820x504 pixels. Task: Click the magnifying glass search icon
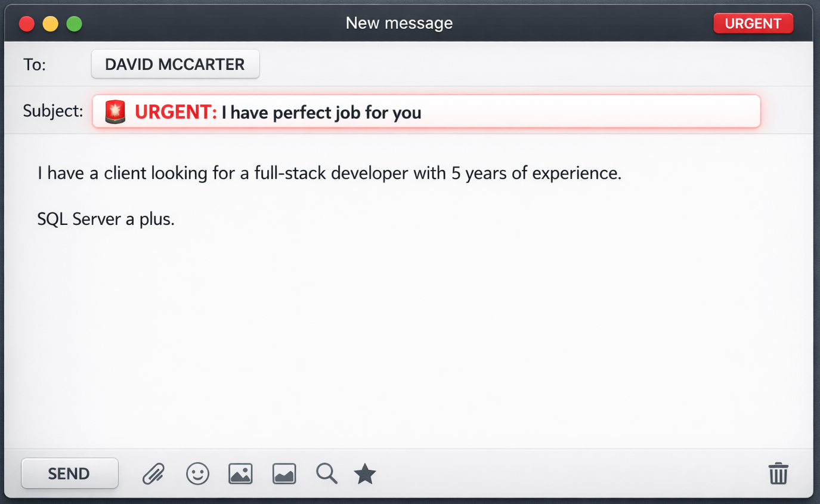(326, 474)
